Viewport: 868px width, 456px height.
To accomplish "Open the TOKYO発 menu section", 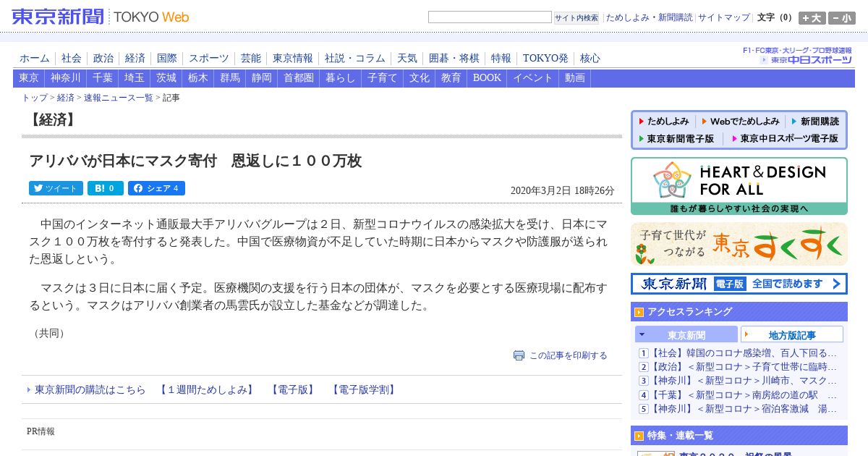I will pos(545,59).
